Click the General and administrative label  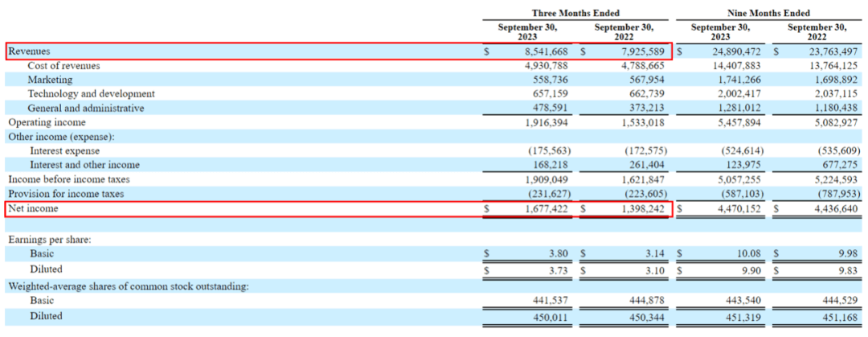(86, 108)
